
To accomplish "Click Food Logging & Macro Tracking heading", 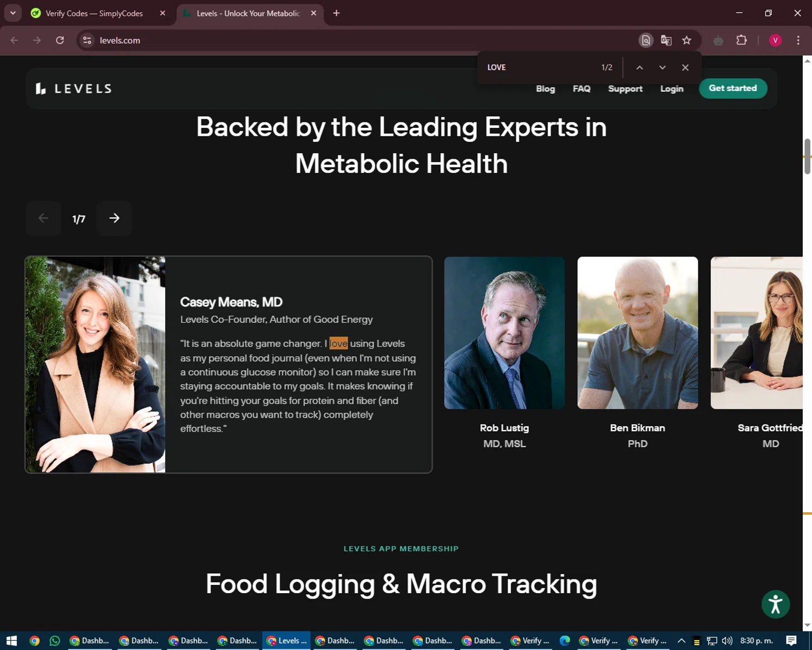I will 401,584.
